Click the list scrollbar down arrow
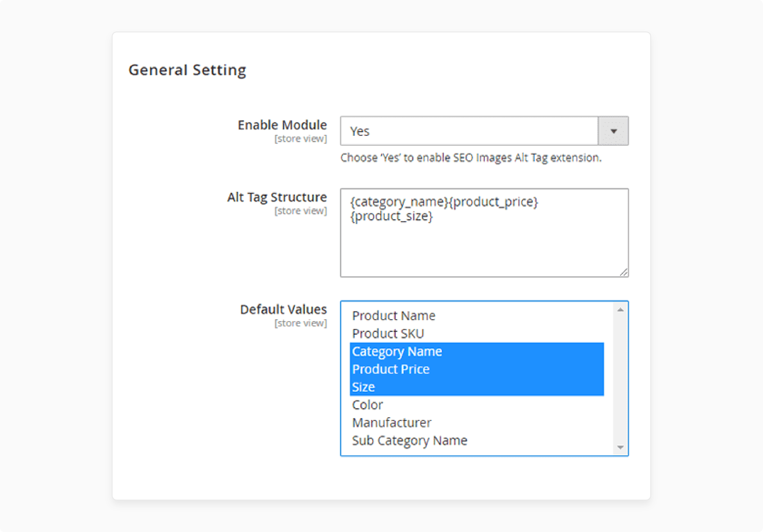 click(x=620, y=447)
